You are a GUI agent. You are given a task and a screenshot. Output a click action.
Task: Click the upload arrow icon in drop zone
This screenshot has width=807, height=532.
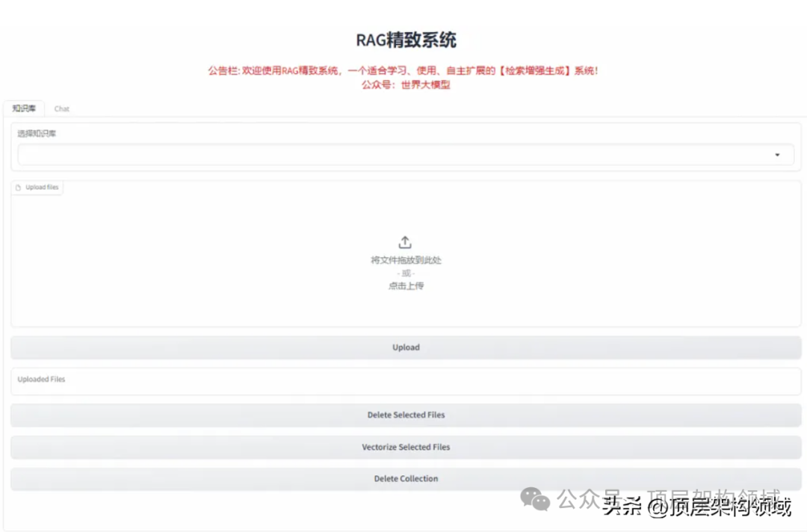click(404, 241)
